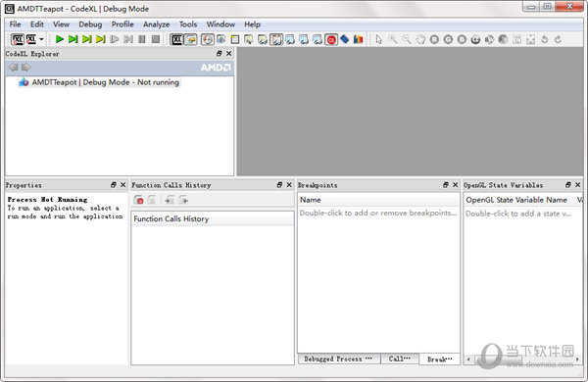Click the grayed double-arrow step icon
The image size is (588, 382).
coord(128,39)
